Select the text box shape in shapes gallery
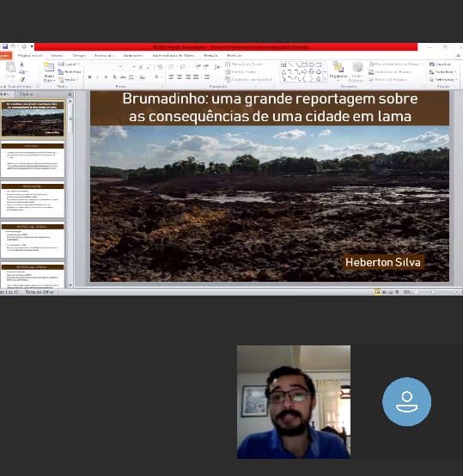This screenshot has width=463, height=476. pos(283,64)
